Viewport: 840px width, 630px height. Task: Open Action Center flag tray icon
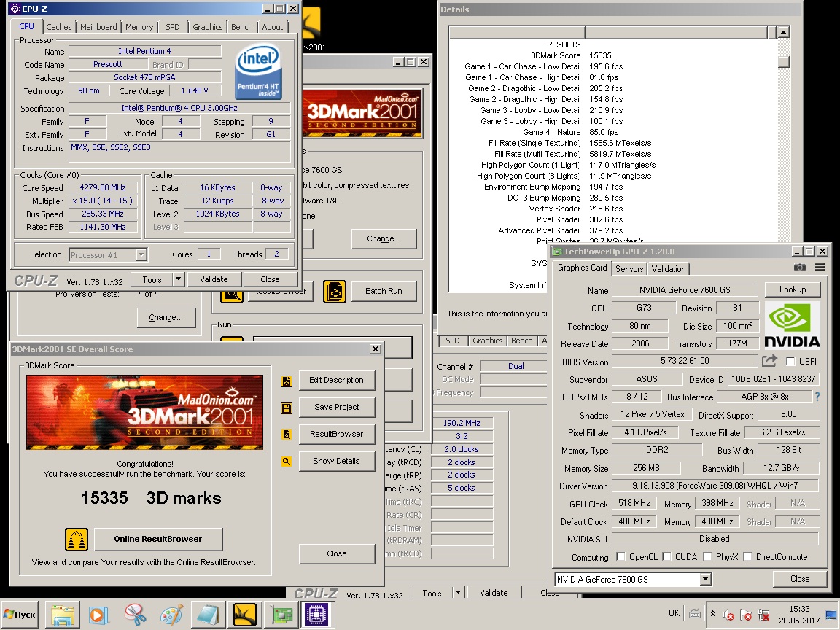746,615
